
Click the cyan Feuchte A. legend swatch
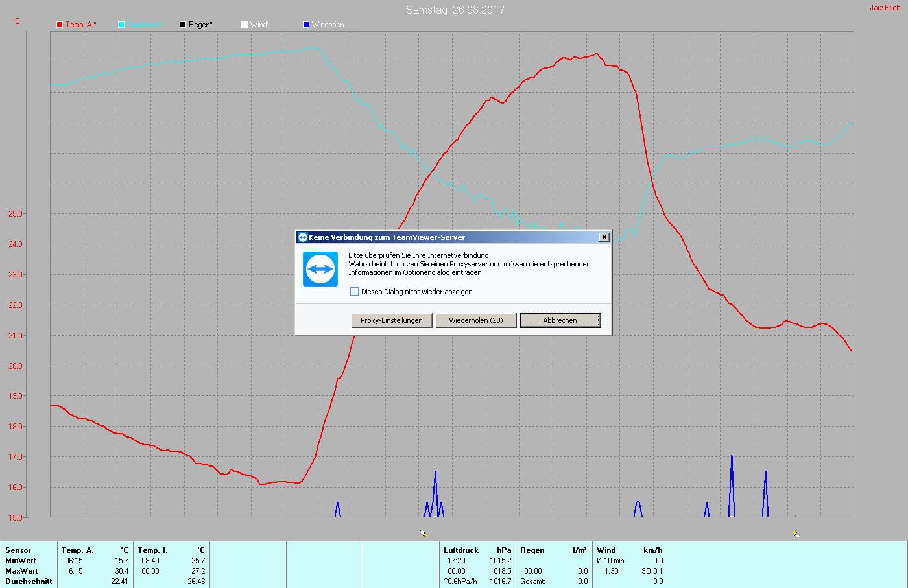121,25
